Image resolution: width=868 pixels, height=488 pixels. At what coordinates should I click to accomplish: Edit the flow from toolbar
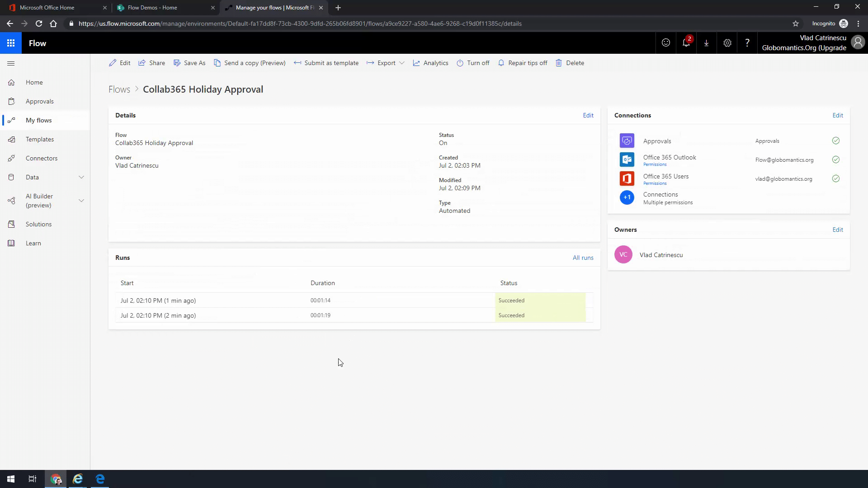pos(119,63)
